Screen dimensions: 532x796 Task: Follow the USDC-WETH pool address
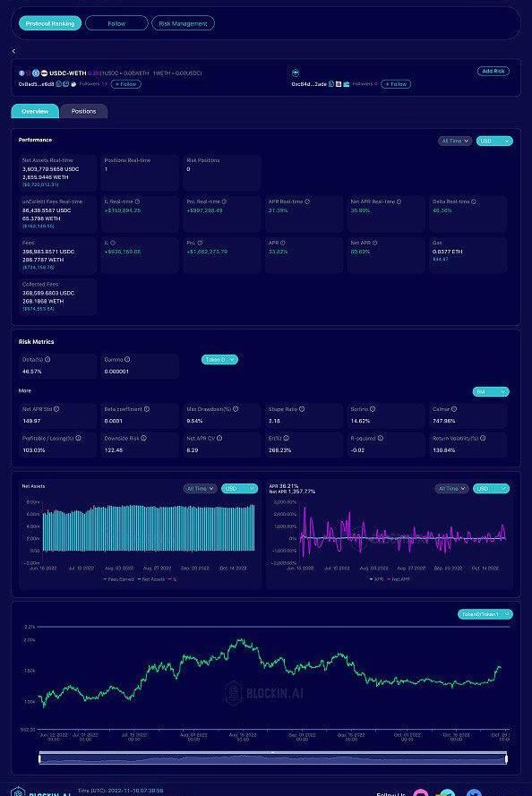[x=126, y=84]
